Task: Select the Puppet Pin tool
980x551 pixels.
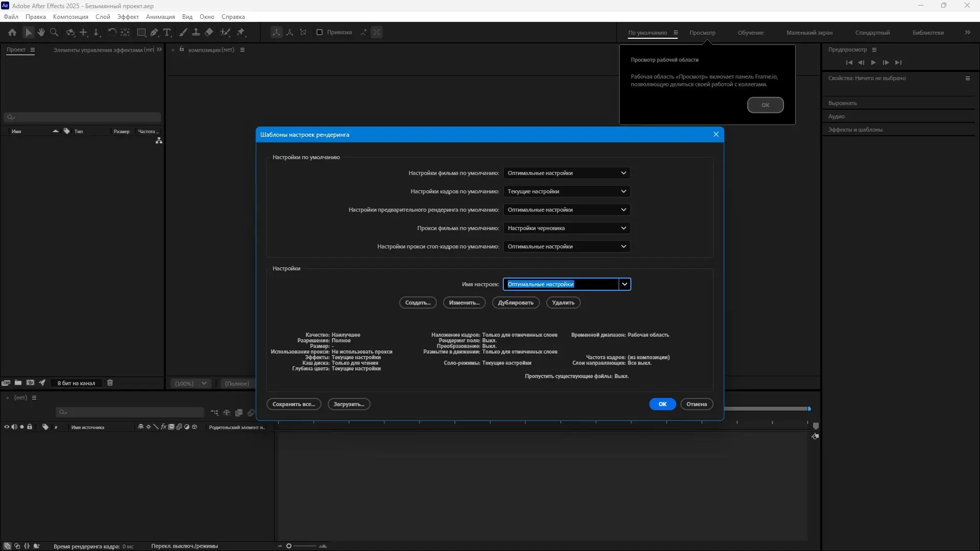Action: tap(241, 32)
